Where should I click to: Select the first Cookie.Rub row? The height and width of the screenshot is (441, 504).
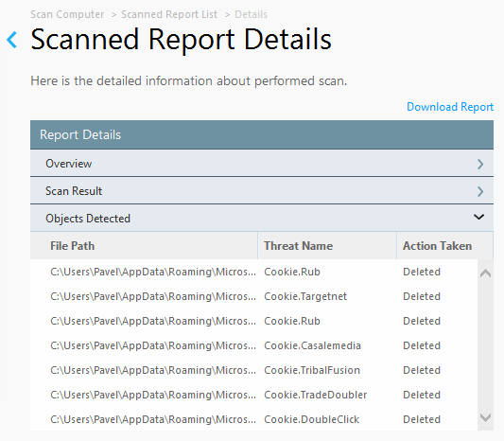click(x=254, y=272)
